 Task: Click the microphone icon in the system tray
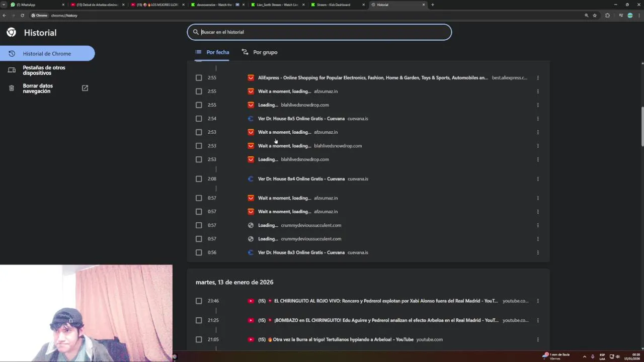pos(593,356)
